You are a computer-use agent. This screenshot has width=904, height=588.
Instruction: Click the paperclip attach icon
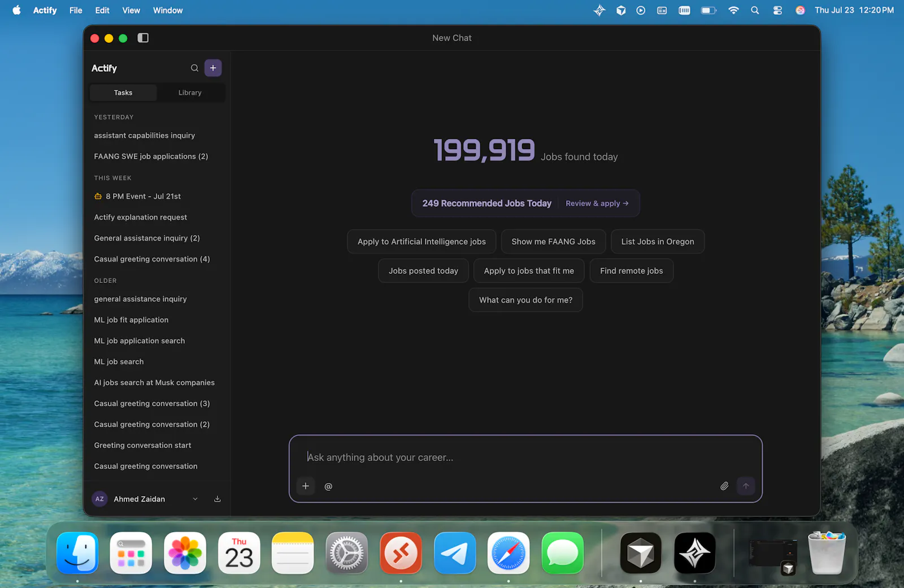pos(724,486)
